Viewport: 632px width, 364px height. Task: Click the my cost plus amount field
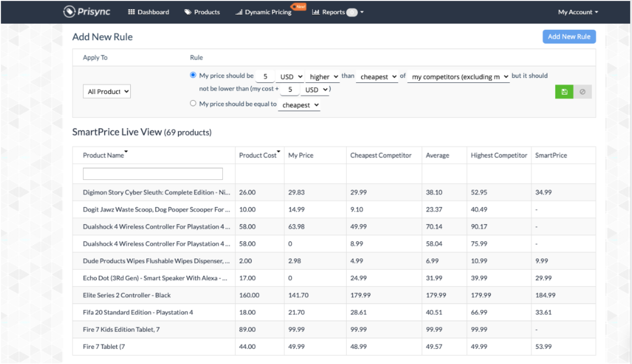(290, 89)
